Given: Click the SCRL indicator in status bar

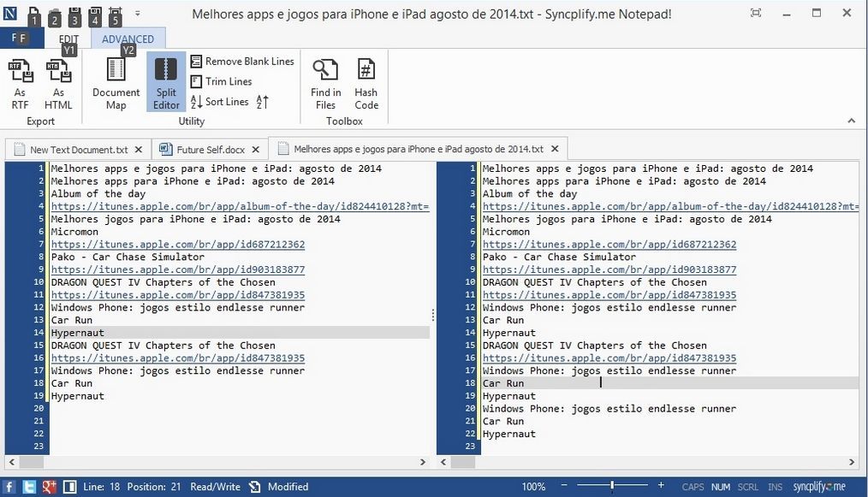Looking at the screenshot, I should [748, 487].
